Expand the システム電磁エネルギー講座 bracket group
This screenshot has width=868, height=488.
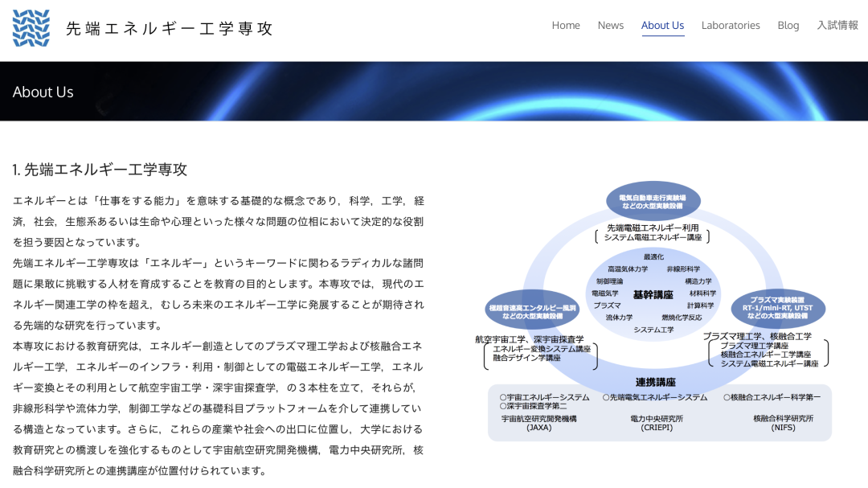pos(768,364)
